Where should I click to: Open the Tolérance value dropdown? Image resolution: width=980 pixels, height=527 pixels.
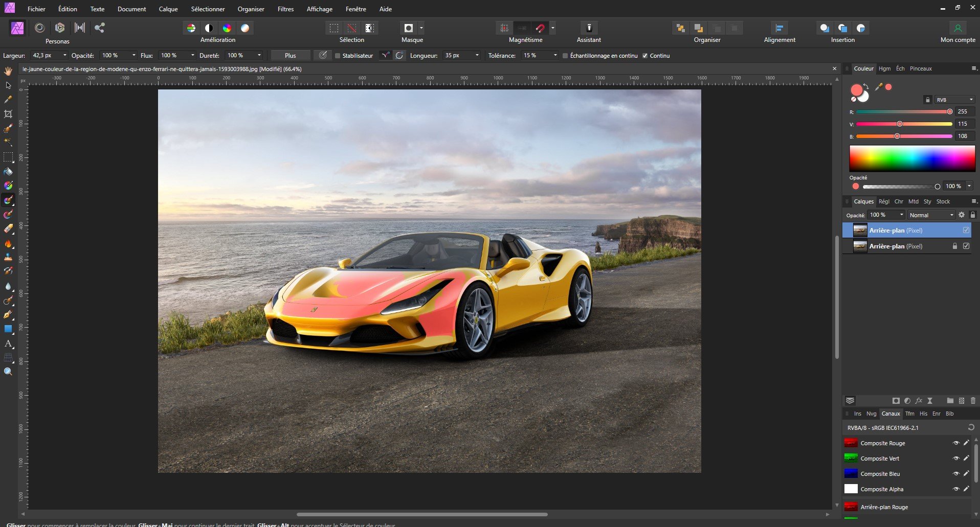555,56
